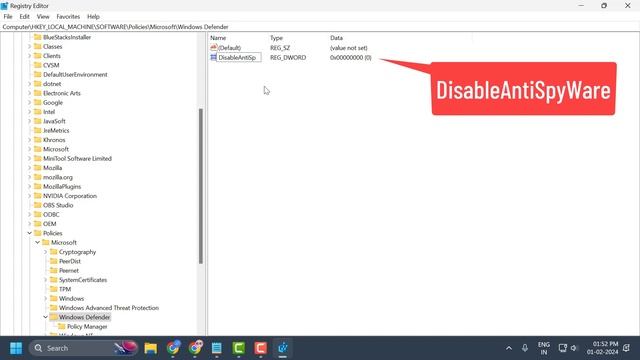This screenshot has height=360, width=640.
Task: Open the Help menu
Action: point(93,17)
